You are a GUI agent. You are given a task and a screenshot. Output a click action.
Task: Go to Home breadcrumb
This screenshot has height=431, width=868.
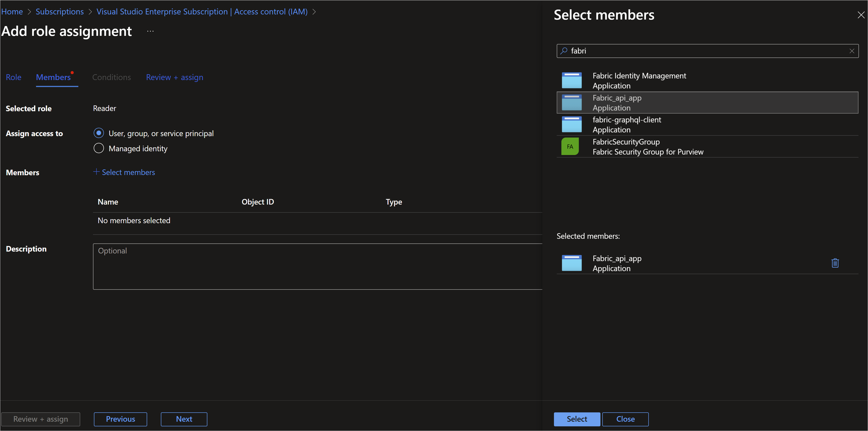coord(12,11)
